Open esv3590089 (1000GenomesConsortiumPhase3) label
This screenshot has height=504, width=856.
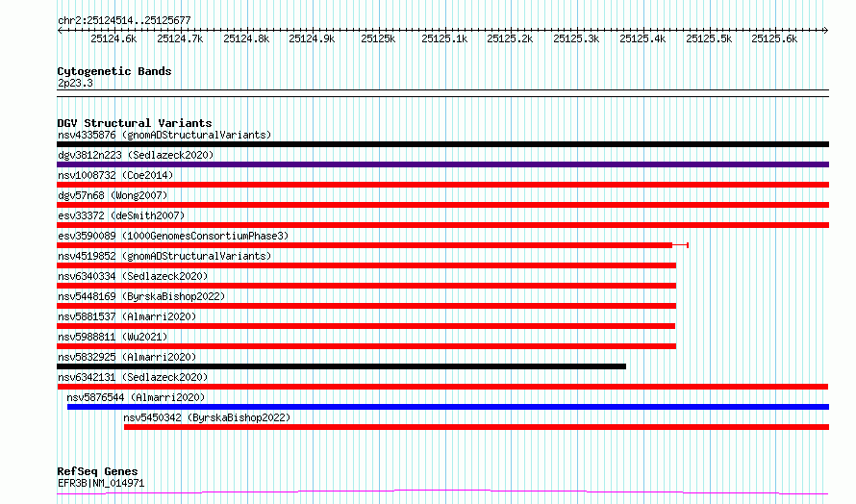coord(173,236)
